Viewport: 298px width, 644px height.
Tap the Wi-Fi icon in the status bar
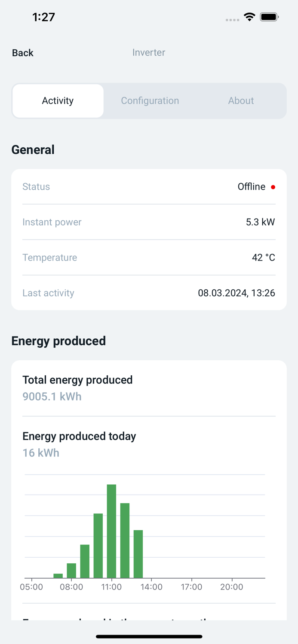[249, 17]
